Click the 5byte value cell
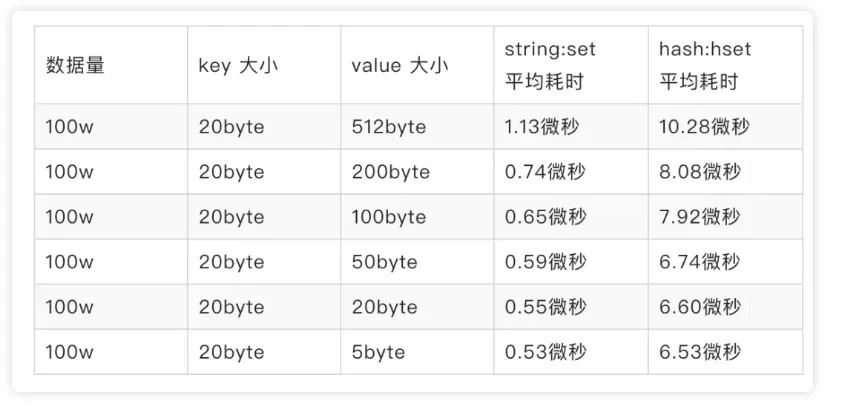This screenshot has width=842, height=409. coord(417,352)
